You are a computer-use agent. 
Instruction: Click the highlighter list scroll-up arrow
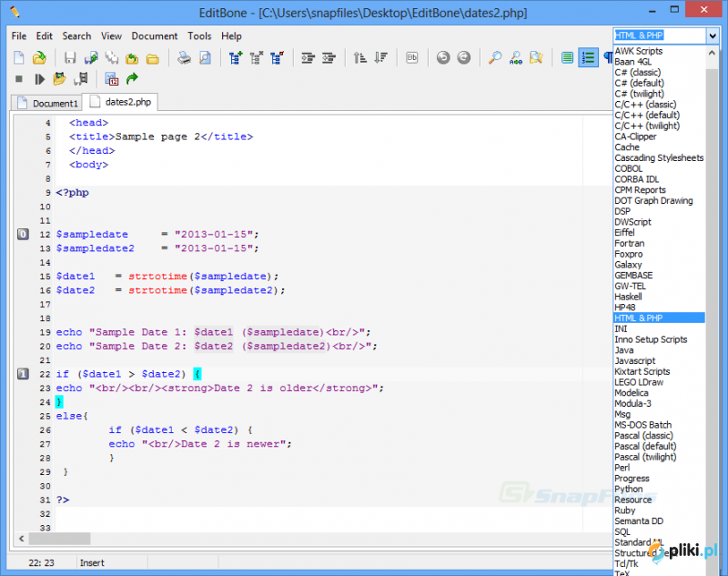(712, 54)
